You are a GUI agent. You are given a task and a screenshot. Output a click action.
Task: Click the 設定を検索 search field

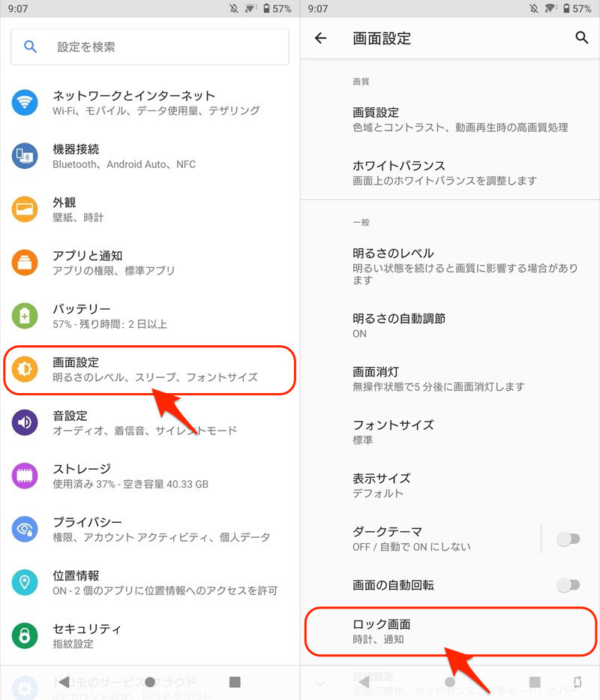pyautogui.click(x=149, y=47)
